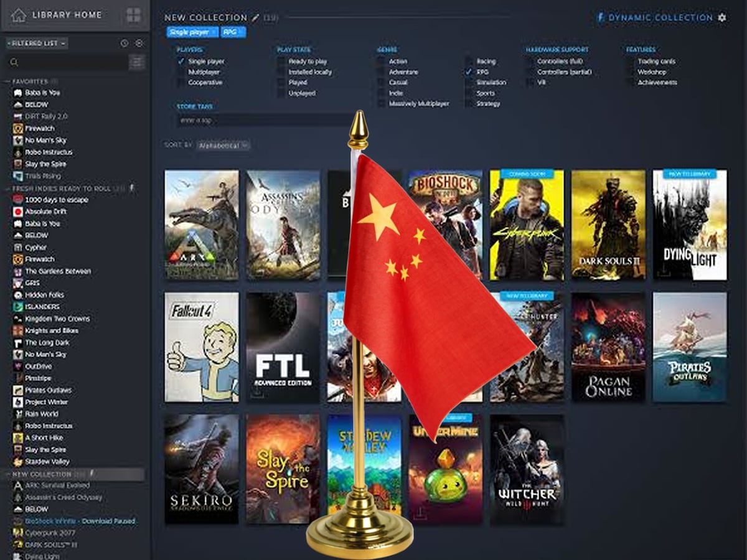
Task: Open the Filtered List dropdown
Action: (37, 44)
